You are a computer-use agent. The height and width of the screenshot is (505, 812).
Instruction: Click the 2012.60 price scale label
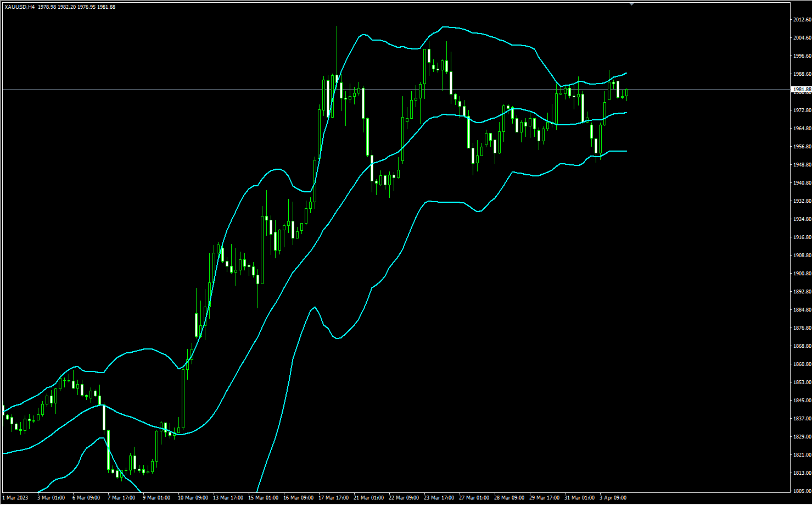[x=802, y=20]
